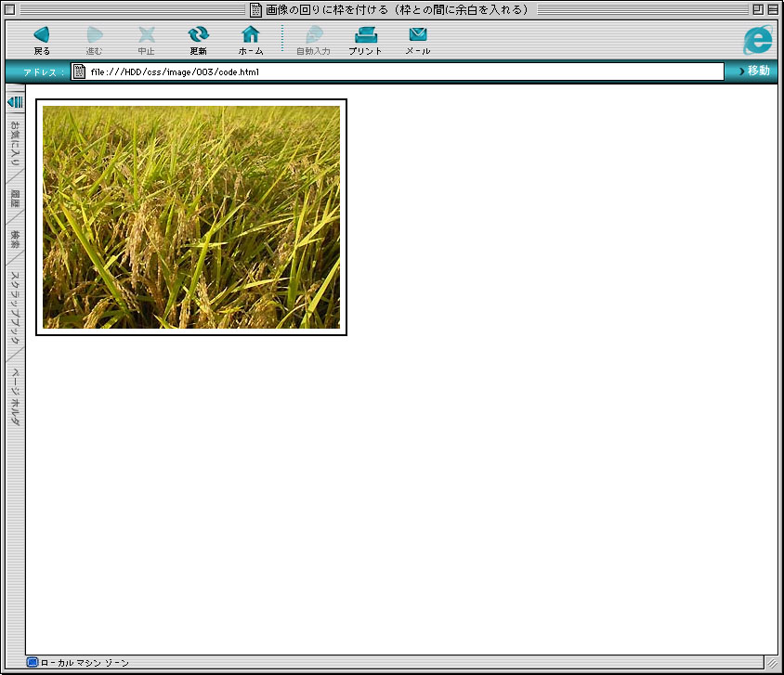
Task: Click the 進む forward arrow
Action: coord(94,40)
